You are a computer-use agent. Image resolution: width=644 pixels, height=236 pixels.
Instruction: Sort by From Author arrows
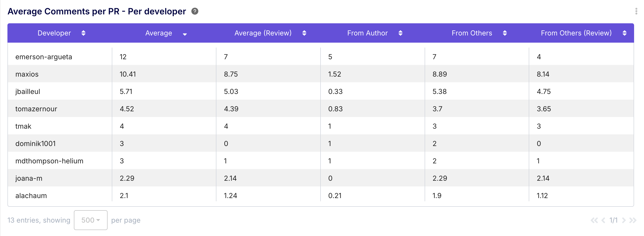[400, 33]
